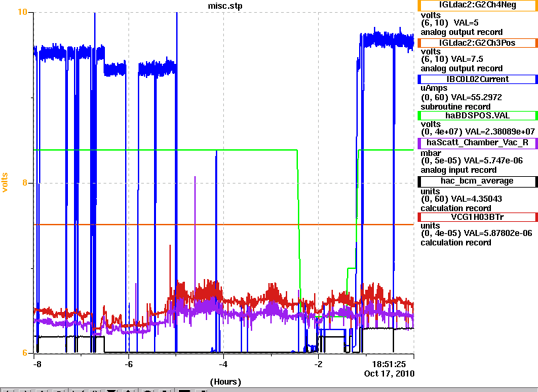Screen dimensions: 538x392
Task: Click the 'Oct 17, 2010' date label
Action: click(389, 373)
